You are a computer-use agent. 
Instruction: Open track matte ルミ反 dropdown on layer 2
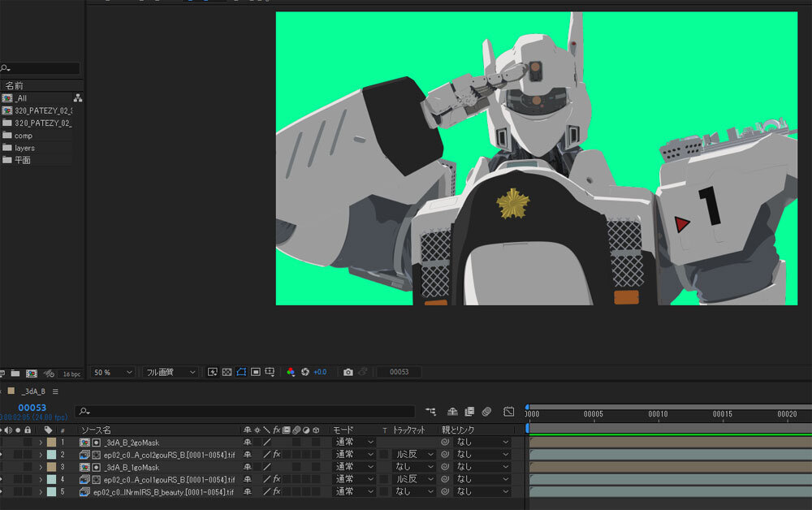tap(413, 454)
